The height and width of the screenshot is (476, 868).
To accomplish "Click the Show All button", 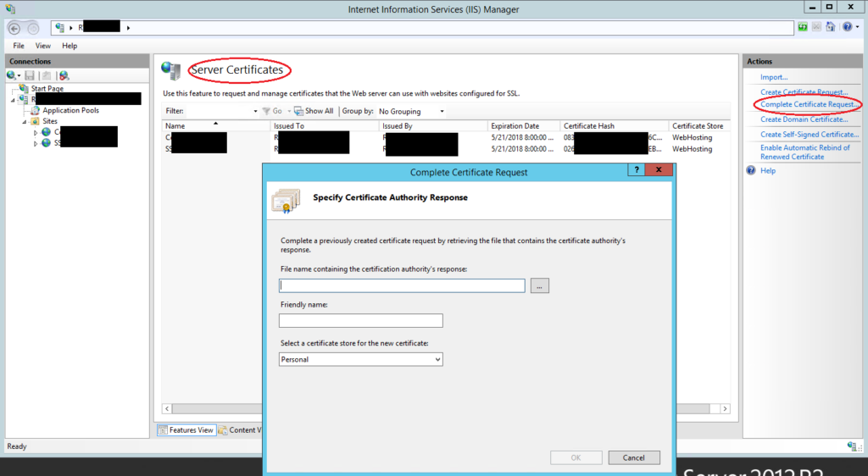I will 314,111.
